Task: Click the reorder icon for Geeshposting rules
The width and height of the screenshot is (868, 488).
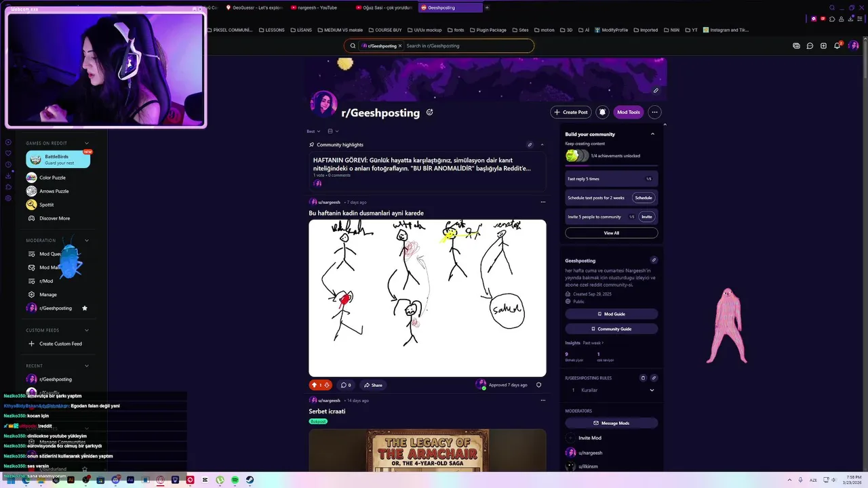Action: click(643, 378)
